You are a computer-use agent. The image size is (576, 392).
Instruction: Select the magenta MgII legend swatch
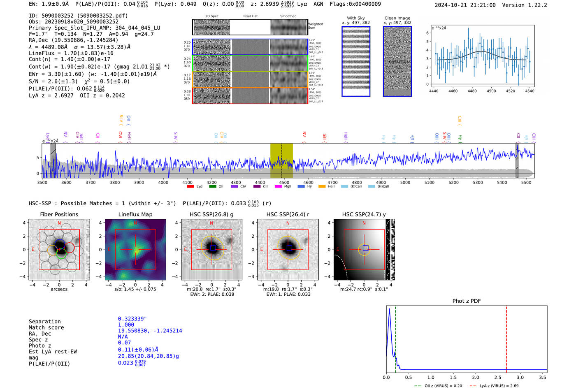pos(278,187)
